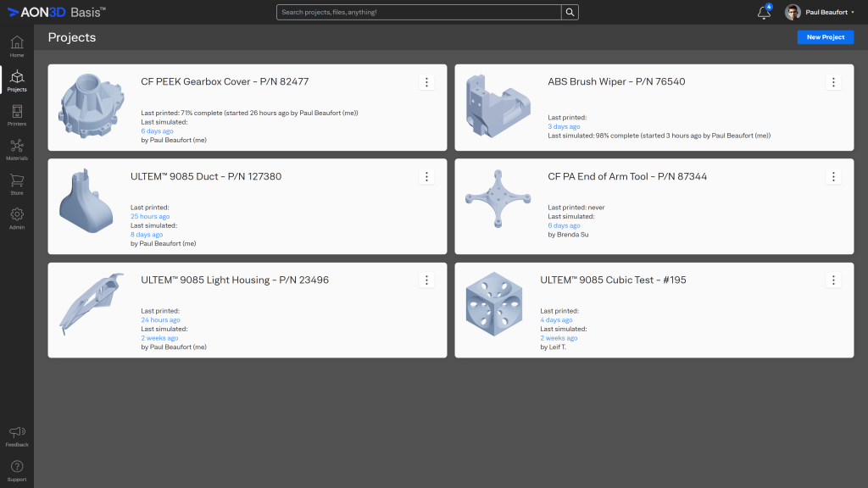Open the Light Housing thumbnail
868x488 pixels.
point(92,304)
